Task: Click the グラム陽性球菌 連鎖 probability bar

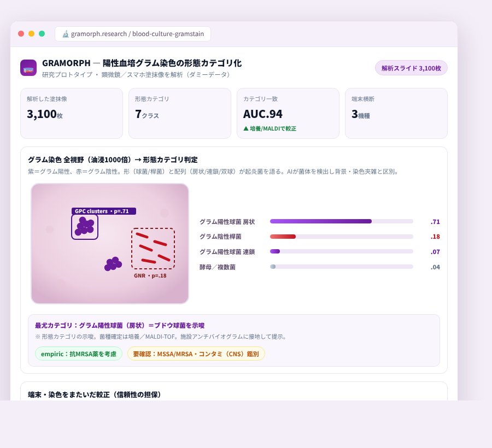Action: point(341,251)
